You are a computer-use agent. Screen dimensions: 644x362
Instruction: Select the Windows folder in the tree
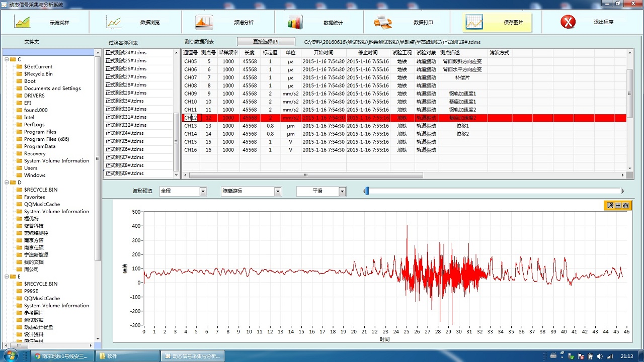point(35,175)
